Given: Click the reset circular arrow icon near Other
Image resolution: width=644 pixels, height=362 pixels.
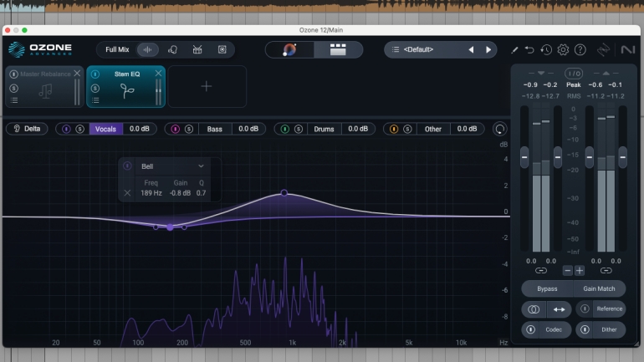Looking at the screenshot, I should point(500,129).
